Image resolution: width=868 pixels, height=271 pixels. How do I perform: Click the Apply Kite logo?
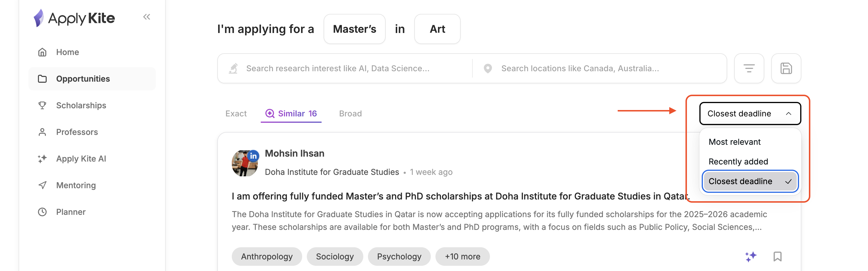pos(74,18)
